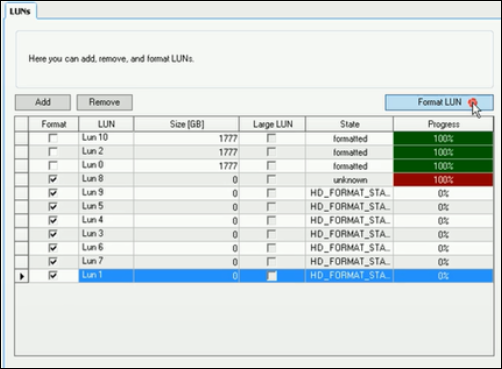The width and height of the screenshot is (502, 369).
Task: Click the red 100% progress bar of Lun 8
Action: [x=443, y=180]
